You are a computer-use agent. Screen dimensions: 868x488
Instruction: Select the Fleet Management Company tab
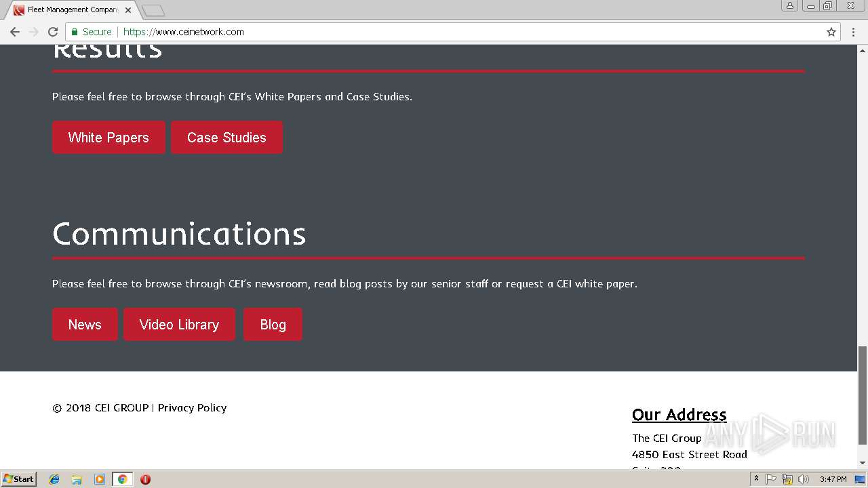pyautogui.click(x=71, y=10)
